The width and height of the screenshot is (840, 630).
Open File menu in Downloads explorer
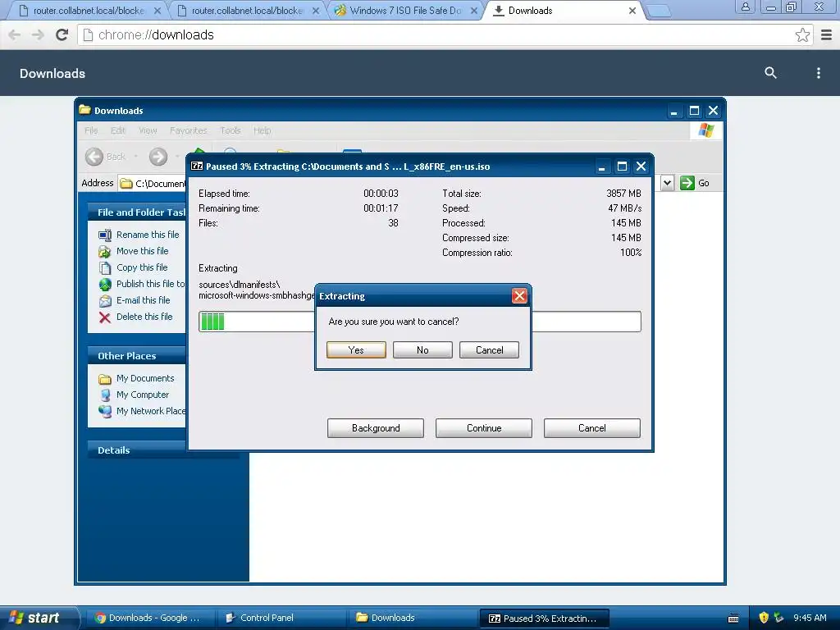[91, 130]
